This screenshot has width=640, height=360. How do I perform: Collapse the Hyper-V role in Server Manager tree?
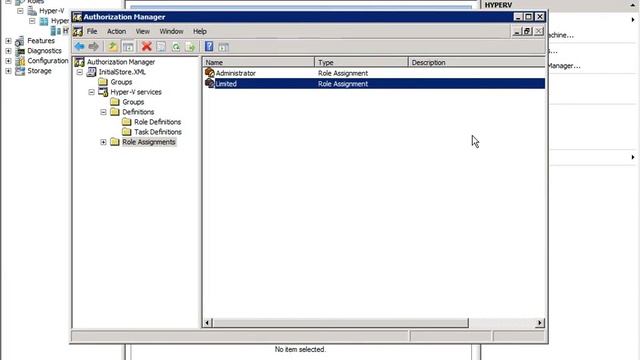pyautogui.click(x=20, y=11)
